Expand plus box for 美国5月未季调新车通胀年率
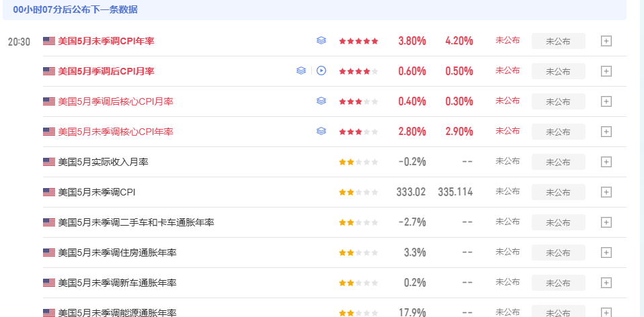The width and height of the screenshot is (644, 317). pyautogui.click(x=606, y=283)
